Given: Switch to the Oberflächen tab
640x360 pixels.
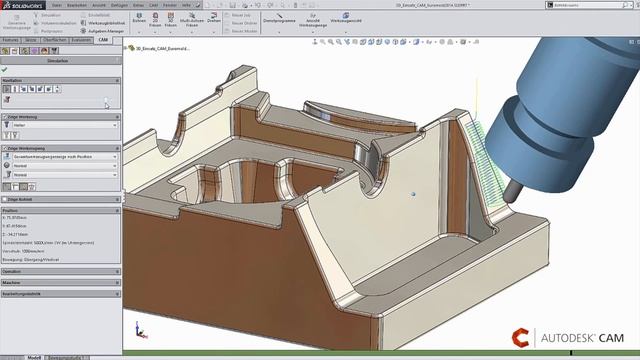Looking at the screenshot, I should [x=55, y=40].
